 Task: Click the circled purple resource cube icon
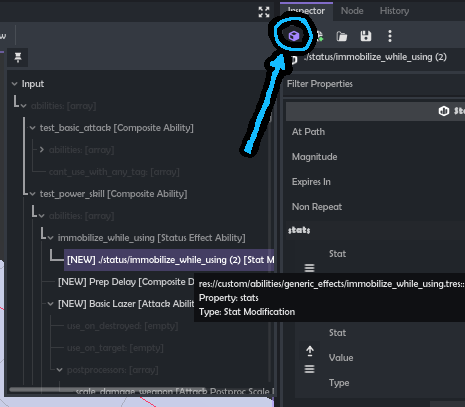[x=294, y=36]
